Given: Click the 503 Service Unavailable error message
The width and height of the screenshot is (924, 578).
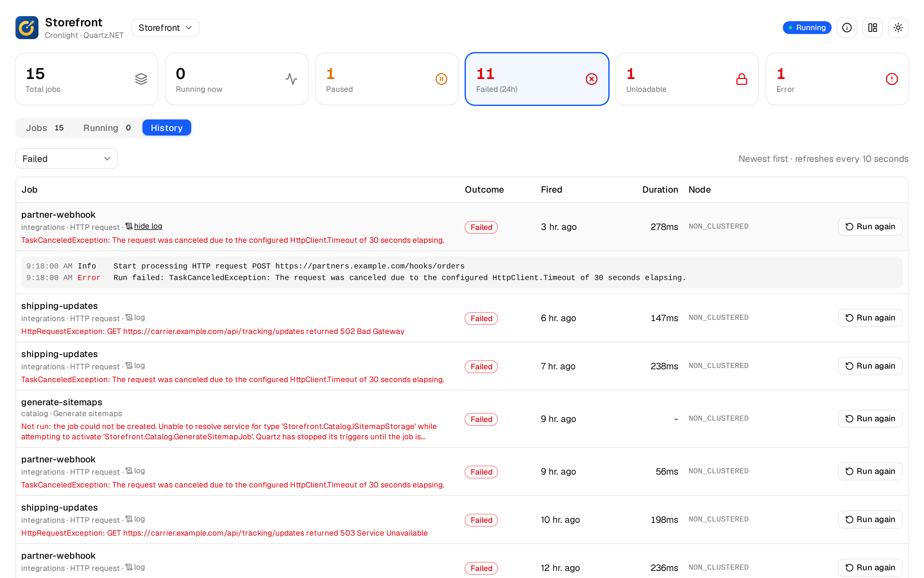Looking at the screenshot, I should [224, 533].
